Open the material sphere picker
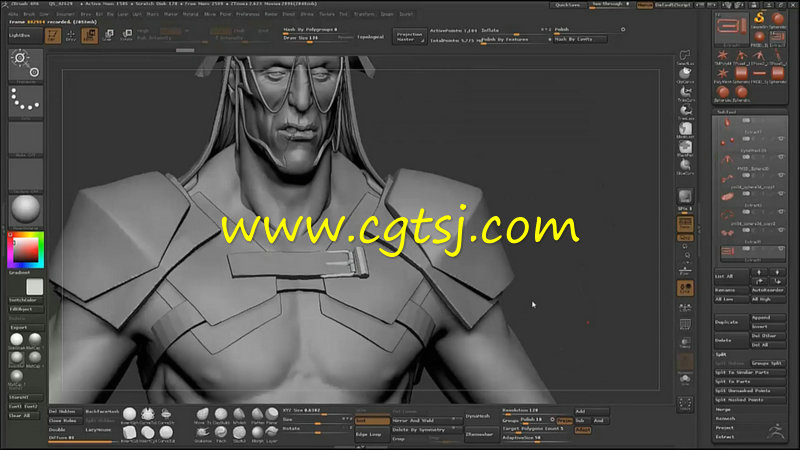 coord(26,210)
